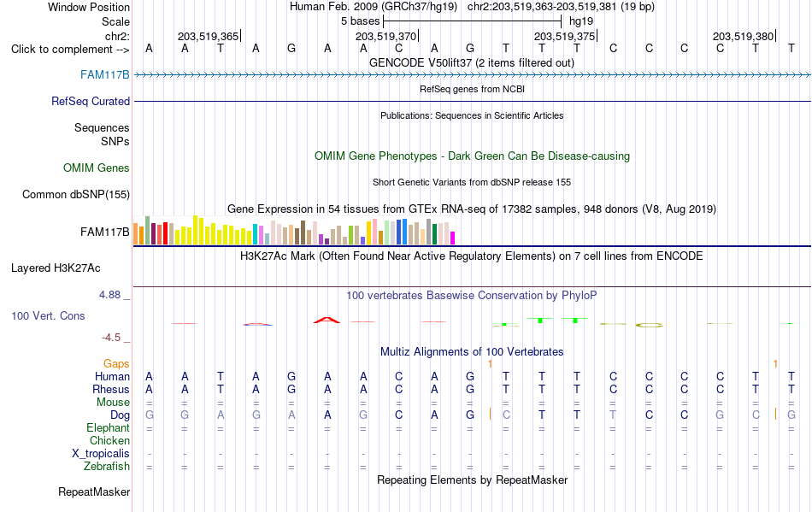Image resolution: width=812 pixels, height=512 pixels.
Task: Click the Scale label
Action: 115,21
